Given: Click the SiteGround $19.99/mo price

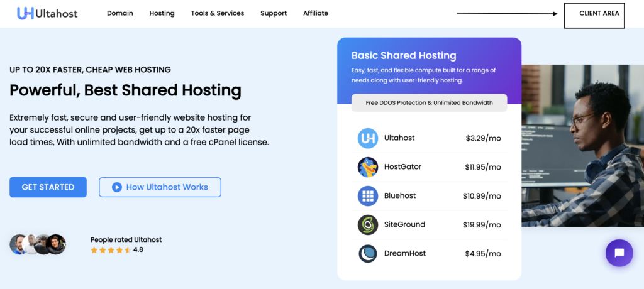Looking at the screenshot, I should (482, 224).
